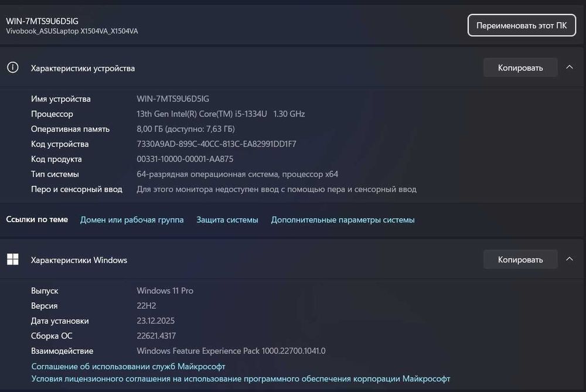This screenshot has height=392, width=586.
Task: Click Переименовать этот ПК button
Action: (x=522, y=25)
